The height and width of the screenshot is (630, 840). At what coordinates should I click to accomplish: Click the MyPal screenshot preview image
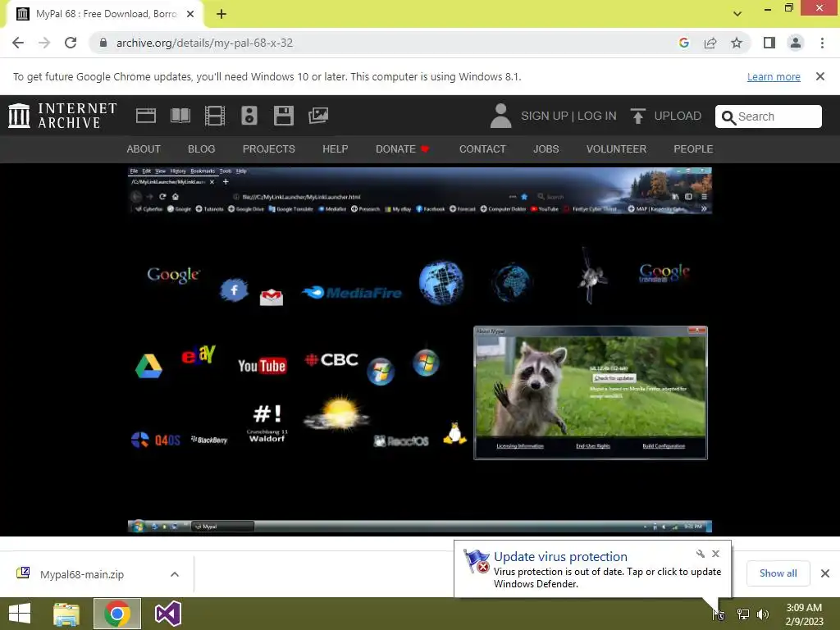click(419, 349)
